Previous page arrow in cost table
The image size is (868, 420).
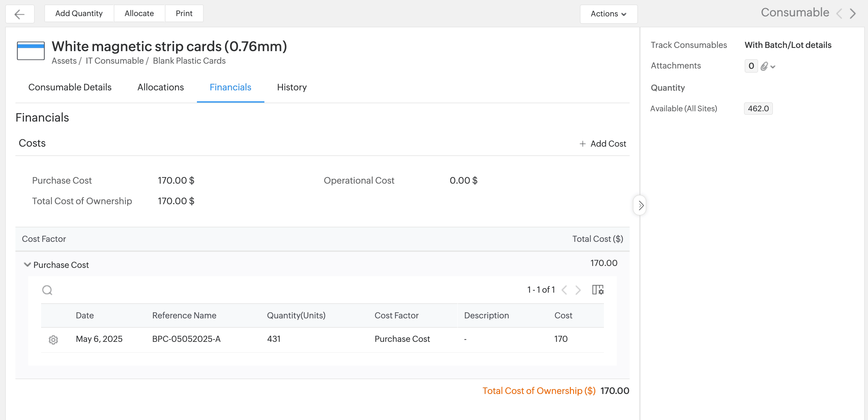tap(564, 290)
